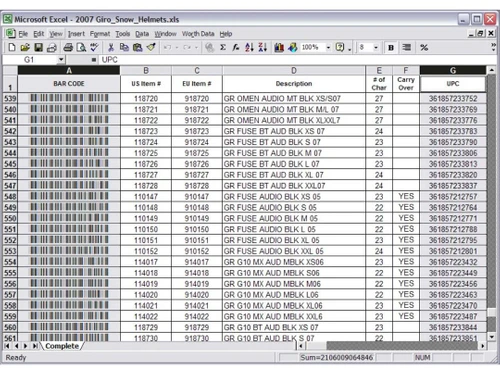Open the Edit menu
This screenshot has width=500, height=375.
click(38, 34)
